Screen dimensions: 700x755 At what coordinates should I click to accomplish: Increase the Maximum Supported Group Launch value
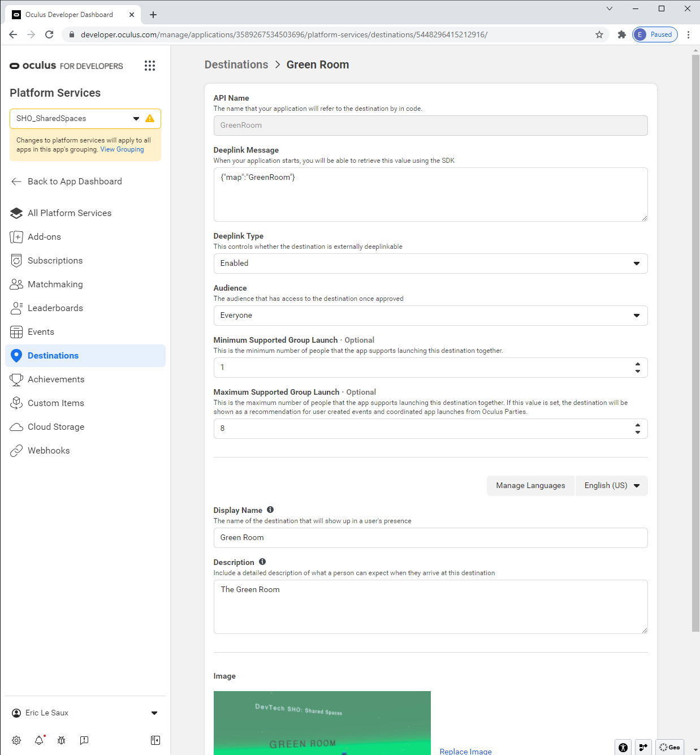(x=638, y=425)
